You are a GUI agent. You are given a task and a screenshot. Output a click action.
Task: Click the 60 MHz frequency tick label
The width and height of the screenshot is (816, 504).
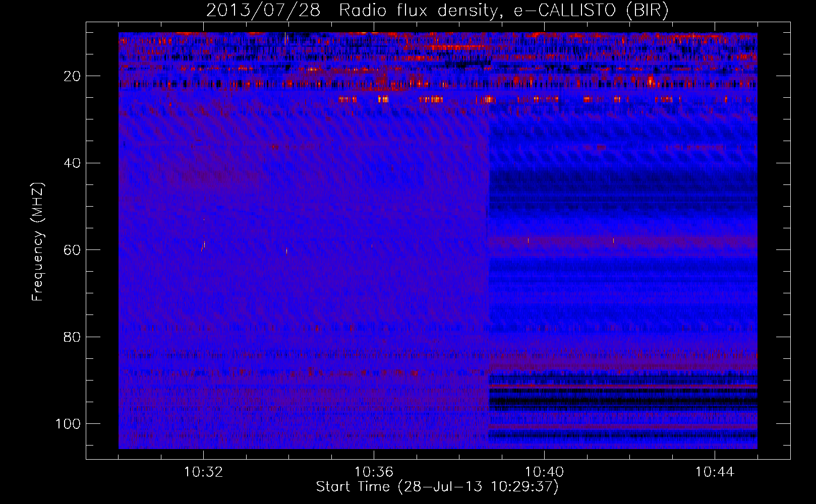pyautogui.click(x=72, y=250)
